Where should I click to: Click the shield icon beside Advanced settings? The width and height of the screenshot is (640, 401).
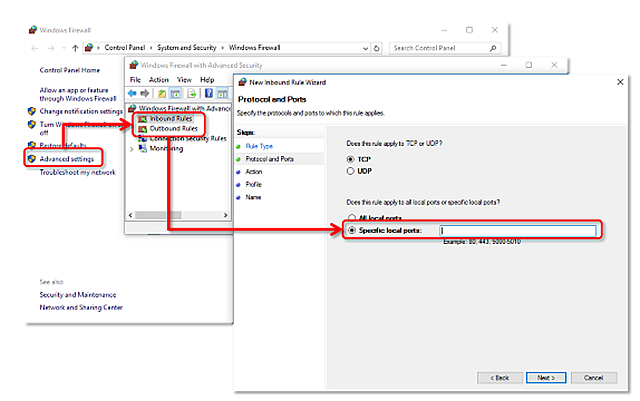click(x=32, y=158)
